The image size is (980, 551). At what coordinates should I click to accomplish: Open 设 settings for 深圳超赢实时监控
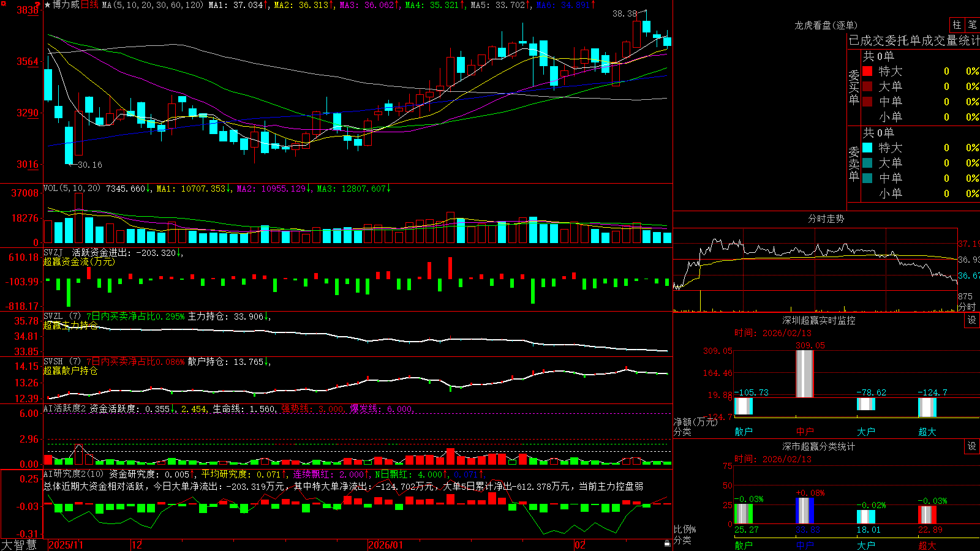tap(972, 320)
